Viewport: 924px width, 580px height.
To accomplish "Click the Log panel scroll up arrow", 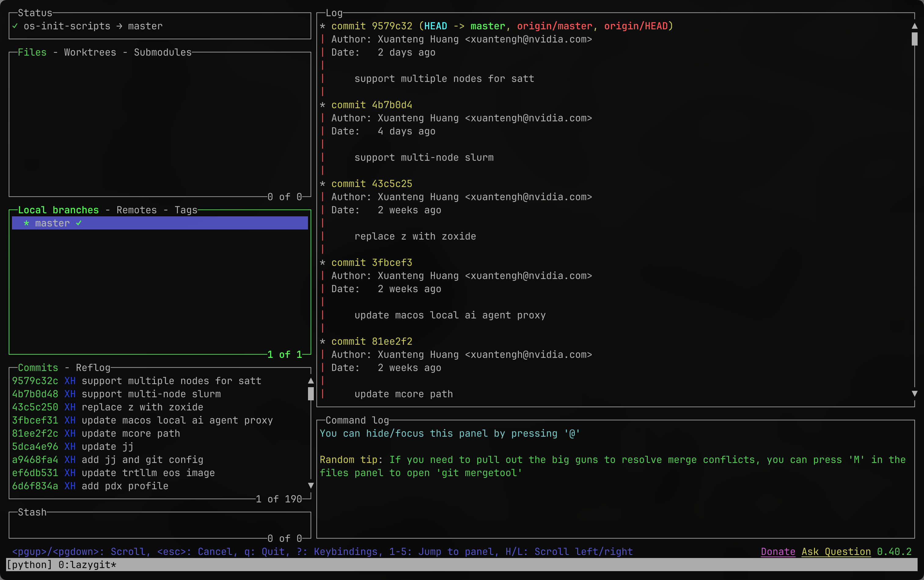I will tap(915, 26).
